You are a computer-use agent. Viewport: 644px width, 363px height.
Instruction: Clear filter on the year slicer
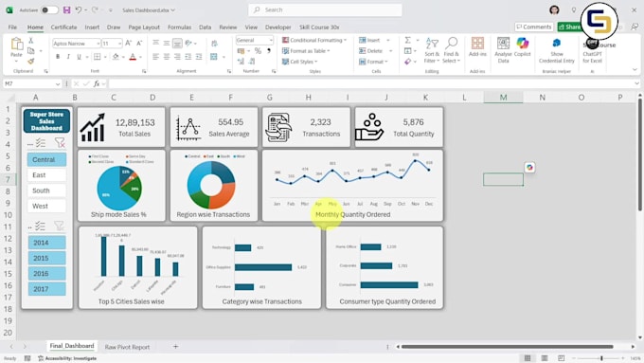coord(59,226)
